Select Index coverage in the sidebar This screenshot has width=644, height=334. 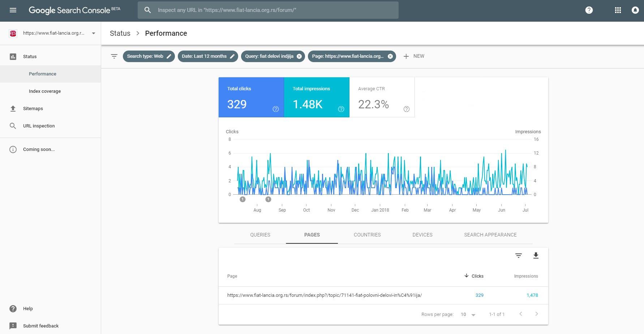(x=50, y=91)
